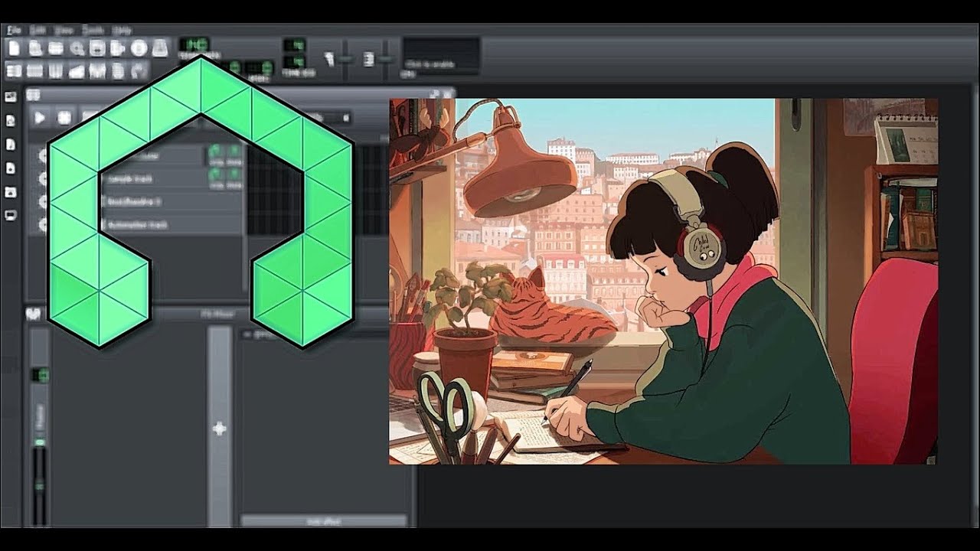Open My Home in the side bar
980x551 pixels.
tap(11, 191)
